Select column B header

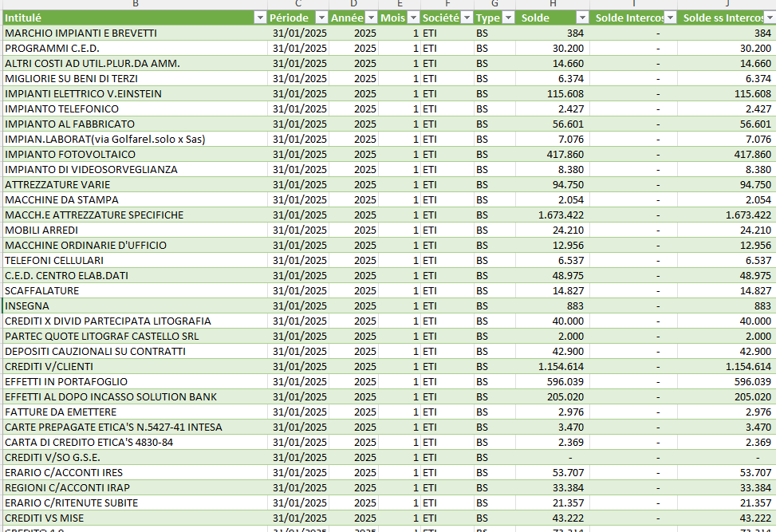[135, 4]
